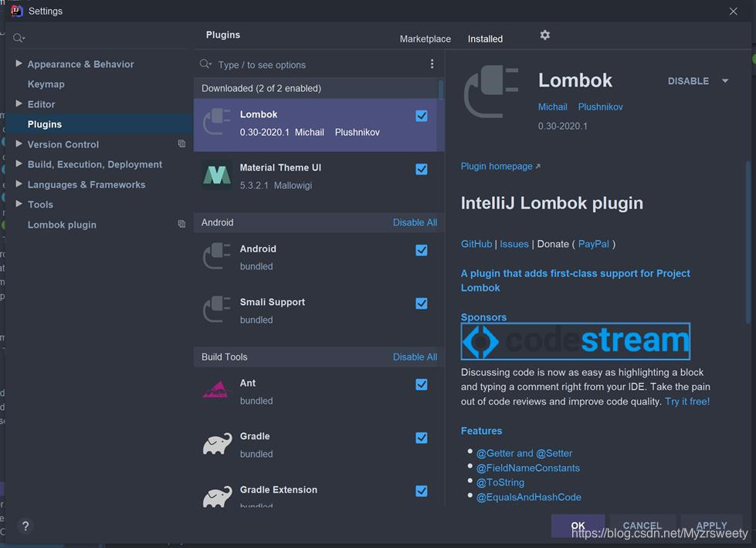Click the Material Theme UI logo icon
756x548 pixels.
(x=216, y=175)
